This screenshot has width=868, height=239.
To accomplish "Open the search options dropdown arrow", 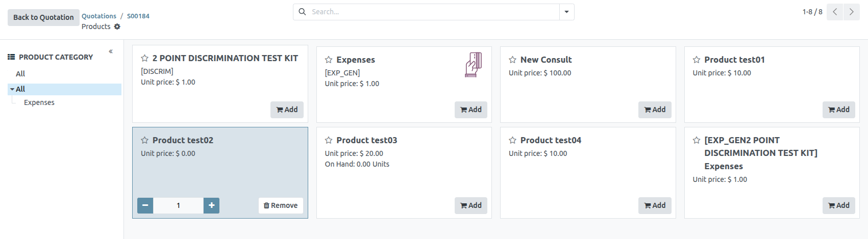I will click(x=566, y=12).
